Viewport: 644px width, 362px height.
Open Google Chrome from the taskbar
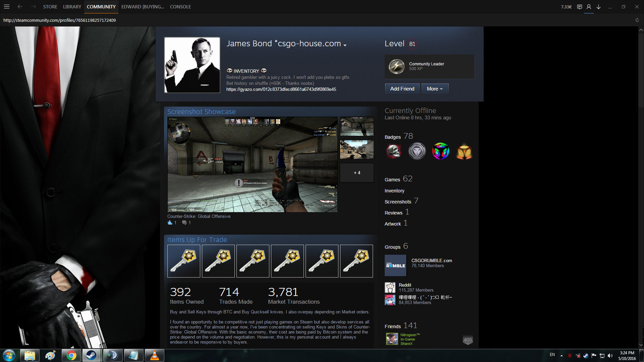tap(71, 355)
